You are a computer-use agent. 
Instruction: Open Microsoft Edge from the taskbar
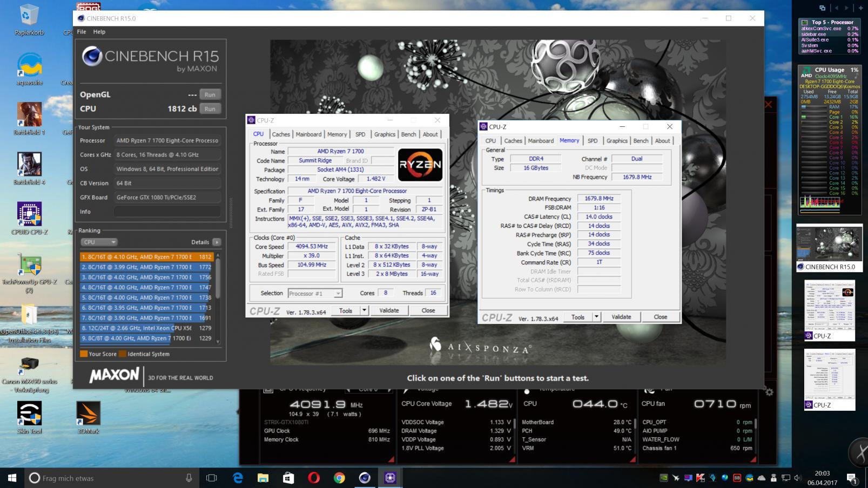click(x=238, y=478)
